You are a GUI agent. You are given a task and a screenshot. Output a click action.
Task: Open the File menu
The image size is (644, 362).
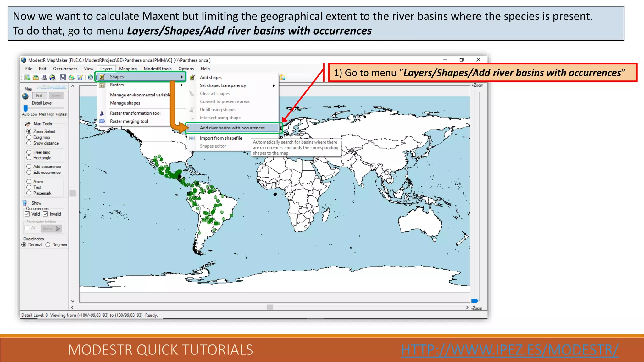tap(29, 69)
